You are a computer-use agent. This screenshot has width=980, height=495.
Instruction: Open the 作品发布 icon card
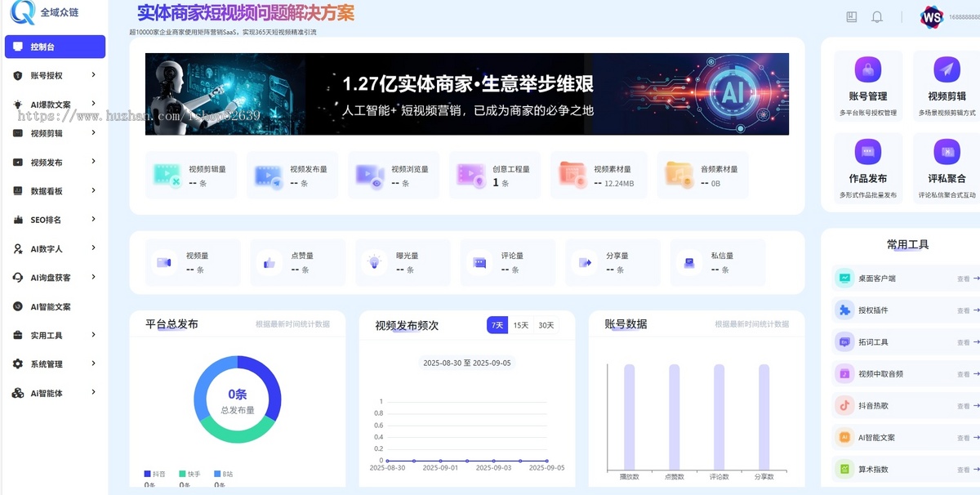(868, 170)
